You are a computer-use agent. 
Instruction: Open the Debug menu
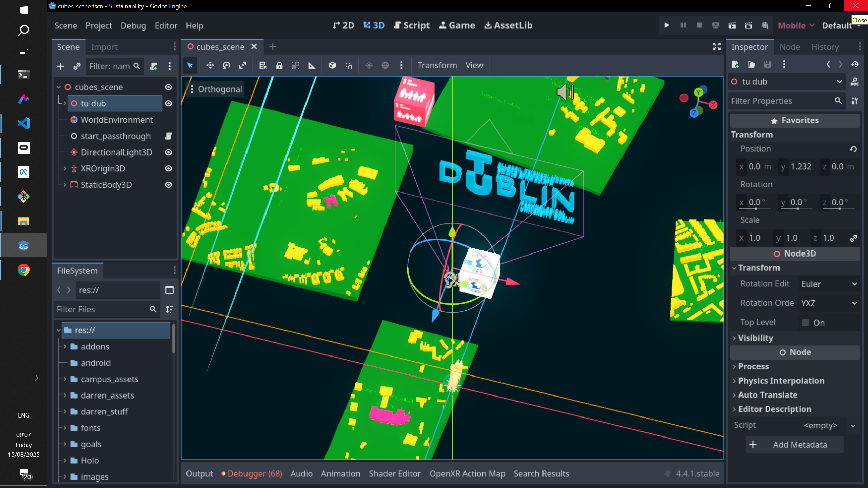133,26
